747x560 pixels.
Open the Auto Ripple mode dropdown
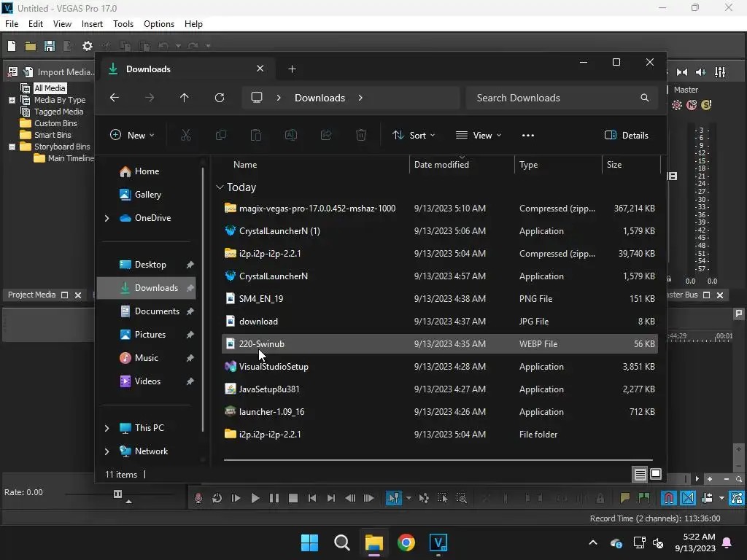point(721,498)
